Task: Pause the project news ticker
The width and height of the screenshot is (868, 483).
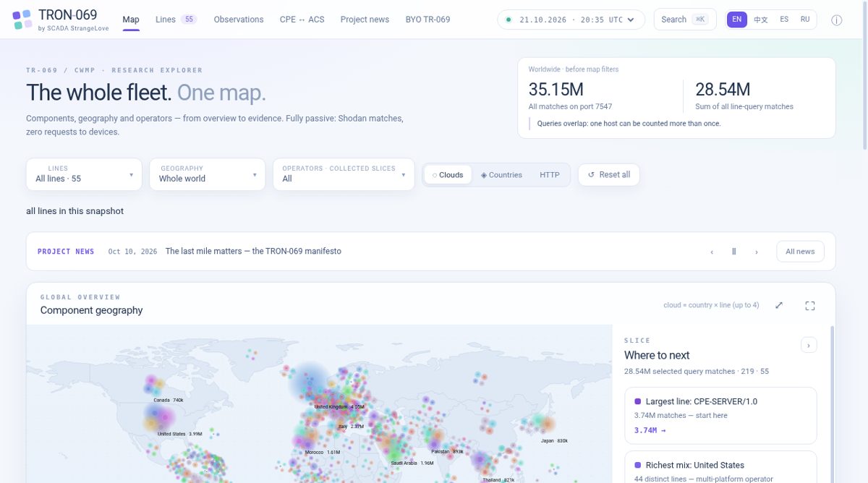Action: (x=733, y=252)
